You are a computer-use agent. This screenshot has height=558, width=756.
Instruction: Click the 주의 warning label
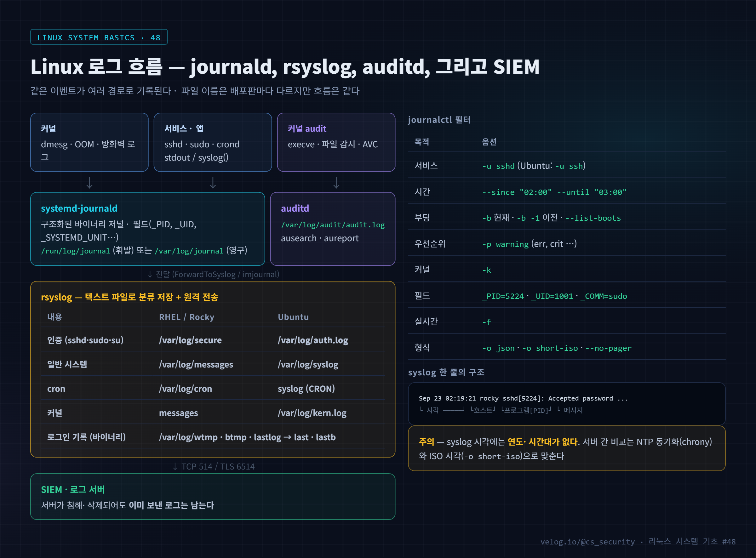(x=426, y=442)
